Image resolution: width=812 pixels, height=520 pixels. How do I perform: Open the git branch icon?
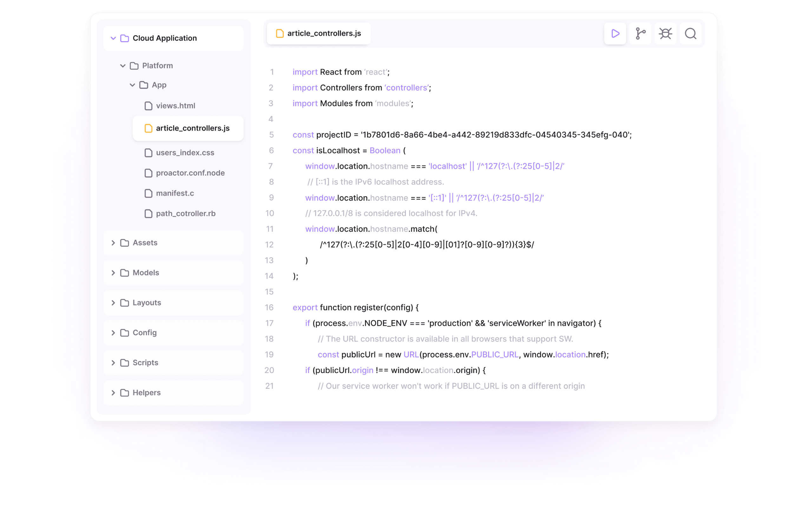[x=640, y=33]
